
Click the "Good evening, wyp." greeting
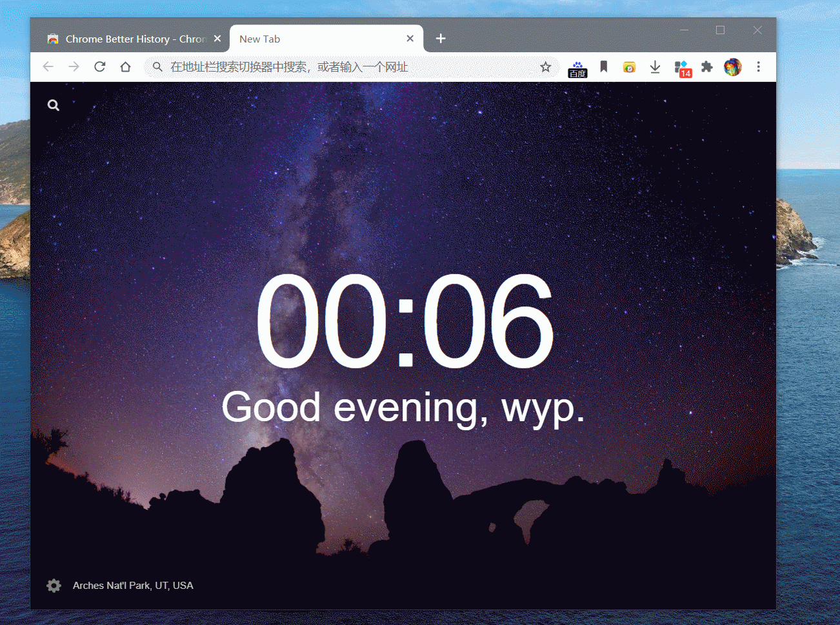point(403,408)
